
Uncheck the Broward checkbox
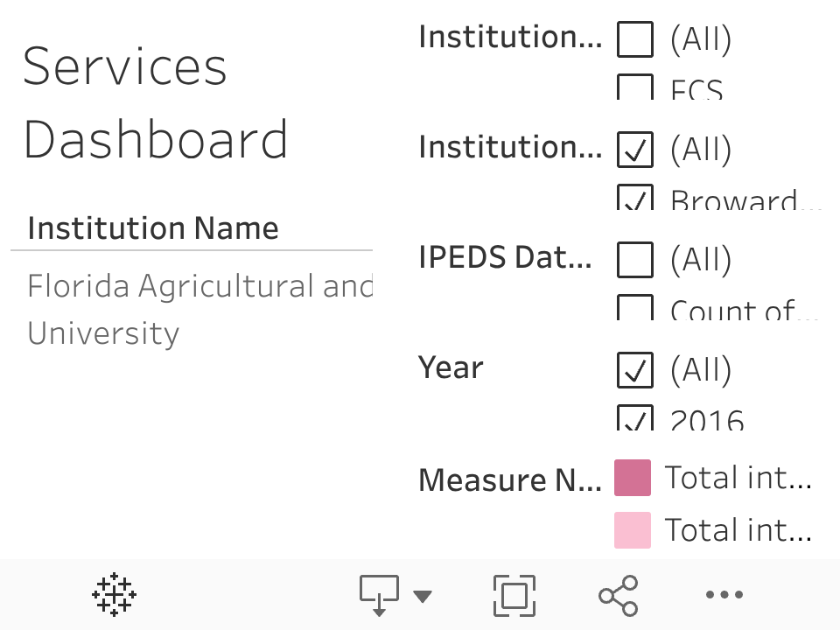(x=635, y=199)
